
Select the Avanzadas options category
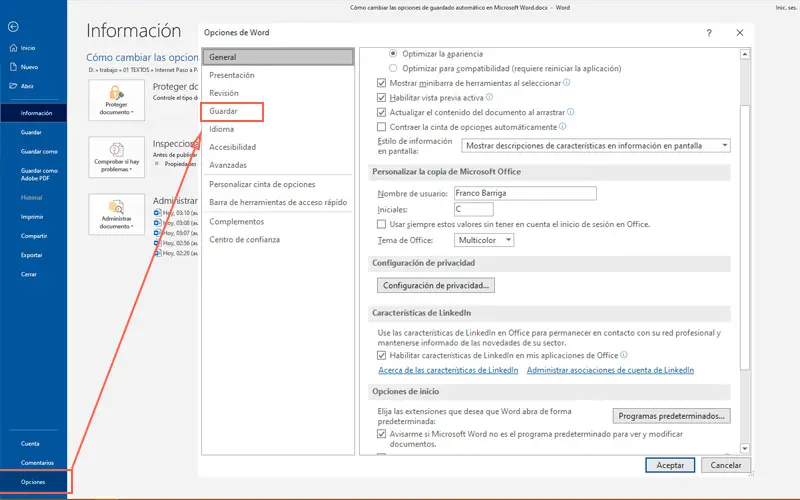click(x=278, y=165)
